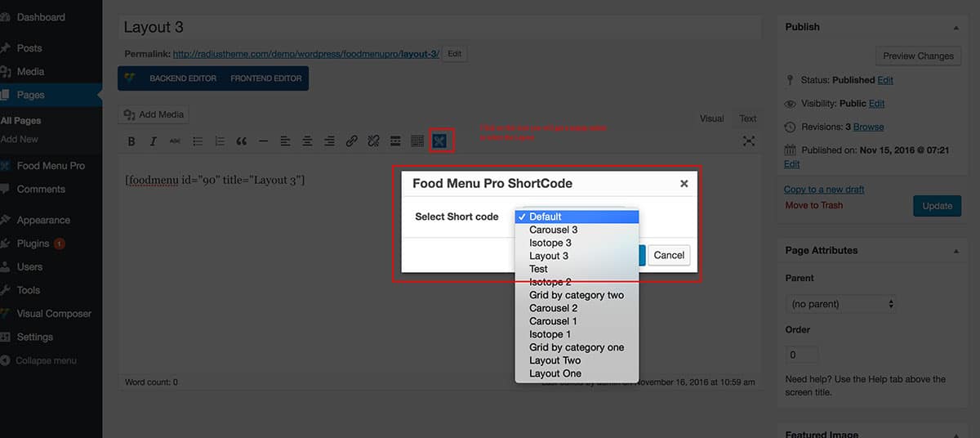Choose Grid by category one option
Viewport: 980px width, 438px height.
577,347
